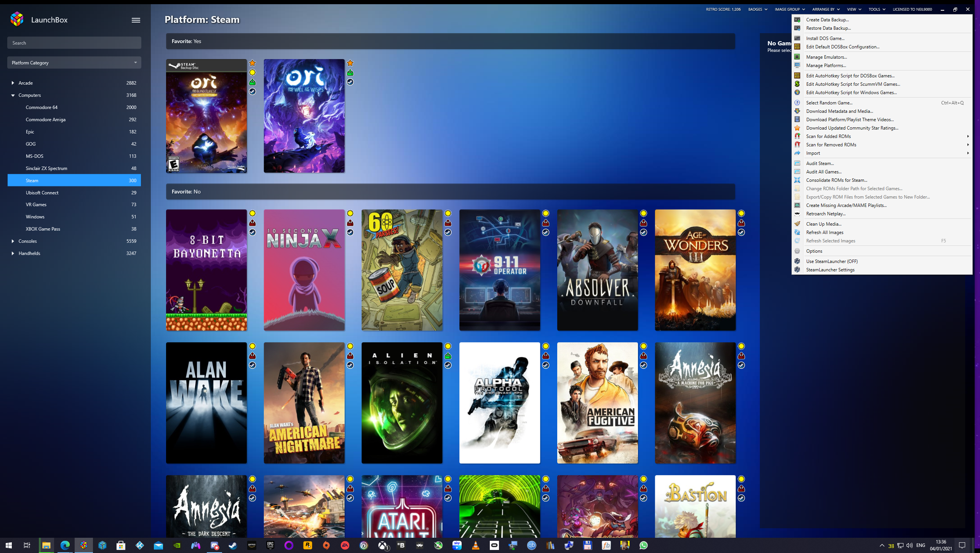Select XBOX Game Pass platform
The image size is (980, 553).
[x=74, y=229]
